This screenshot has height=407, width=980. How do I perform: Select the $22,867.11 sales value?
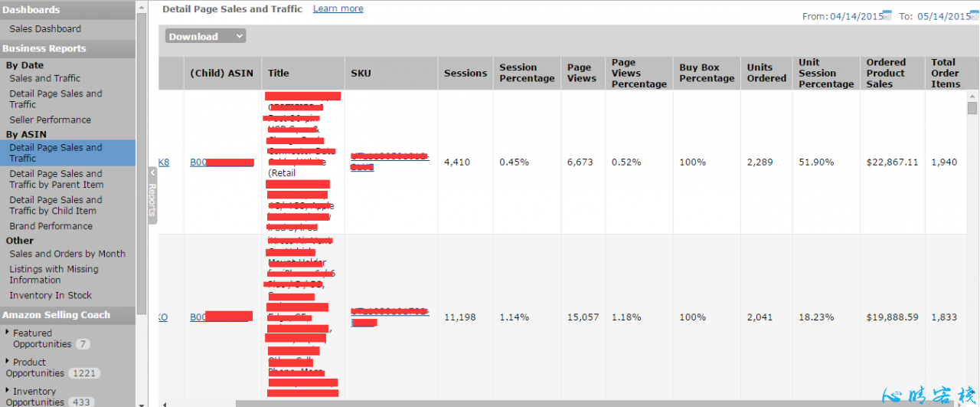(x=892, y=162)
